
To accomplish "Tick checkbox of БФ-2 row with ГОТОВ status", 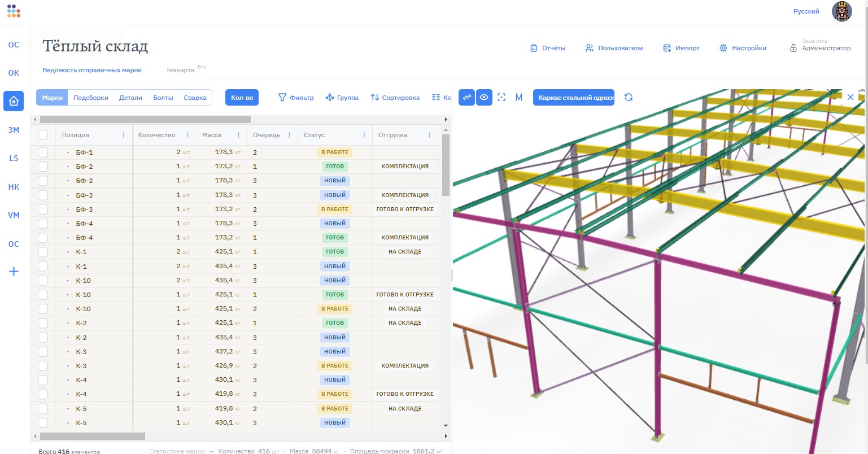I will pyautogui.click(x=43, y=167).
